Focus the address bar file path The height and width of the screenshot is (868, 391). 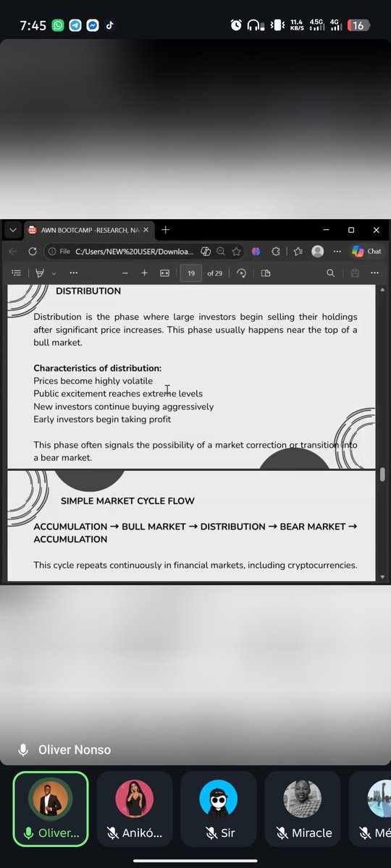pyautogui.click(x=134, y=252)
